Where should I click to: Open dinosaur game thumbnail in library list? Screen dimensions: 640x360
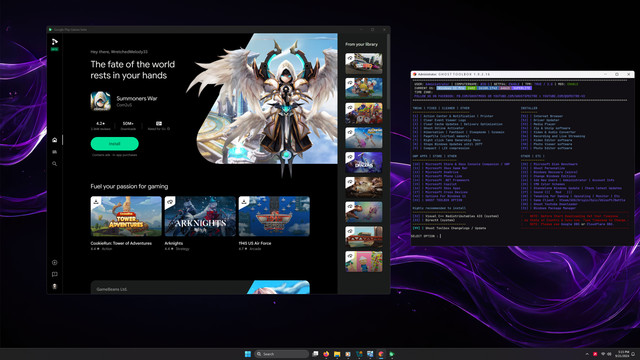[x=364, y=212]
